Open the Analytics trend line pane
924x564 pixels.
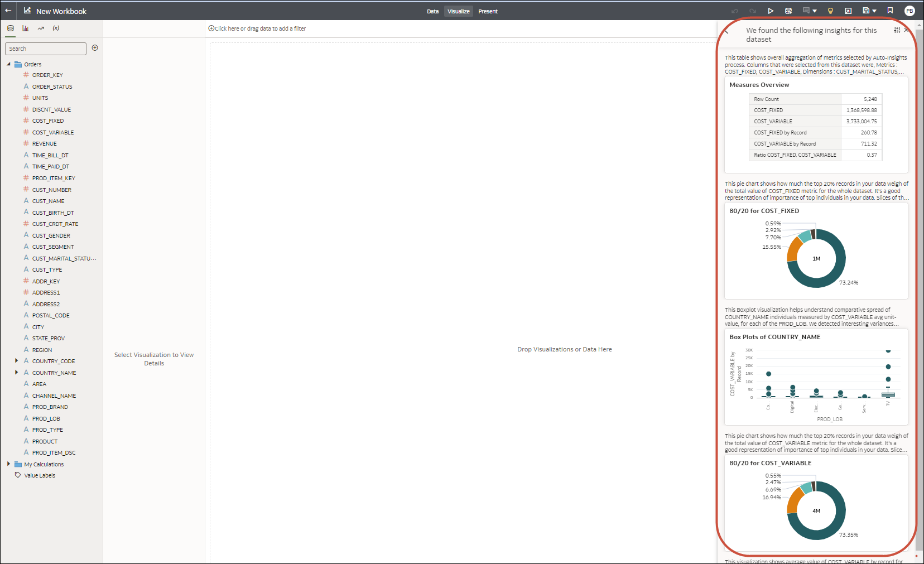pos(41,28)
